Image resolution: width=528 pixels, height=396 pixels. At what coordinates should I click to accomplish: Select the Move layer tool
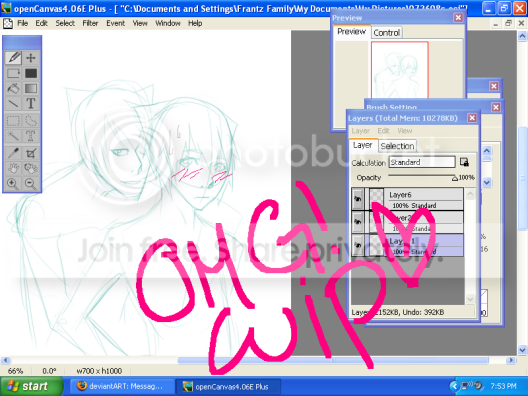tap(31, 58)
